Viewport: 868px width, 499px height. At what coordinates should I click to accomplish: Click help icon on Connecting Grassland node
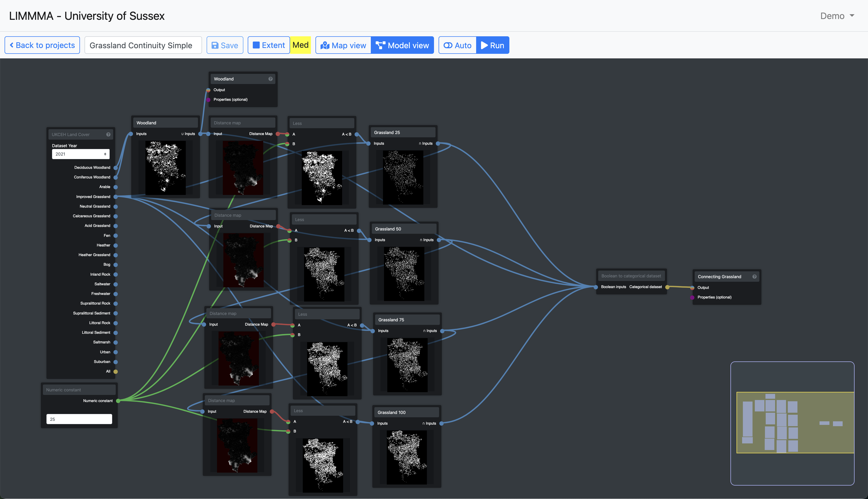point(754,277)
